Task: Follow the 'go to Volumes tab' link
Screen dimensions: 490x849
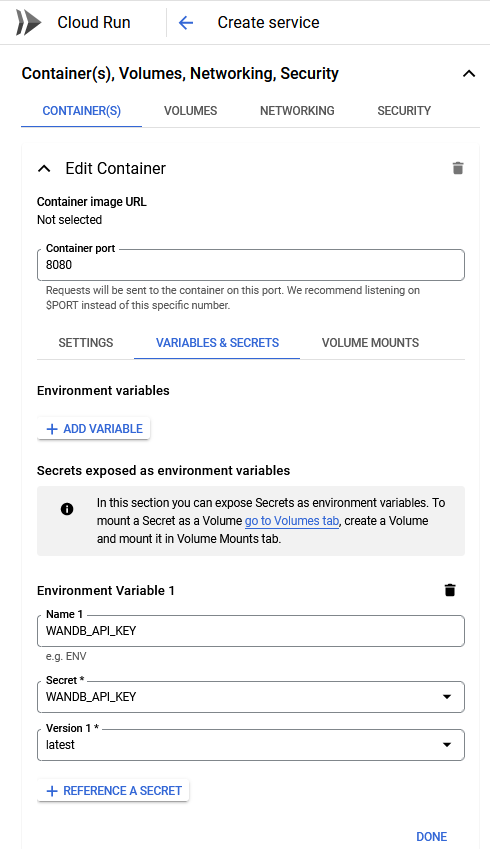Action: [x=292, y=521]
